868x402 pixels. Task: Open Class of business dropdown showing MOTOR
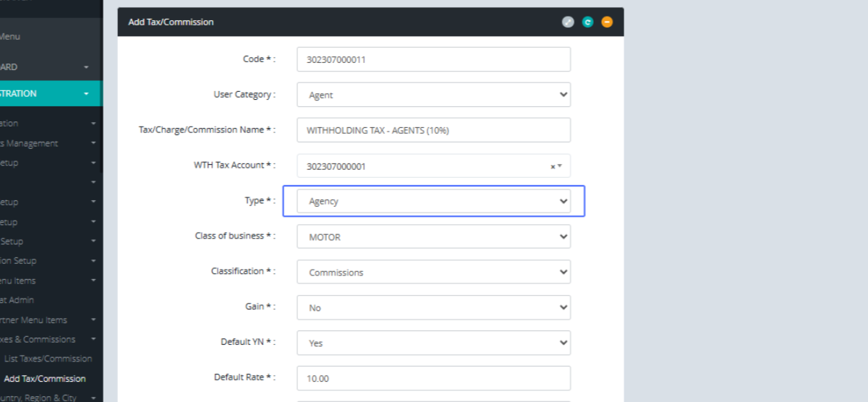click(x=433, y=236)
